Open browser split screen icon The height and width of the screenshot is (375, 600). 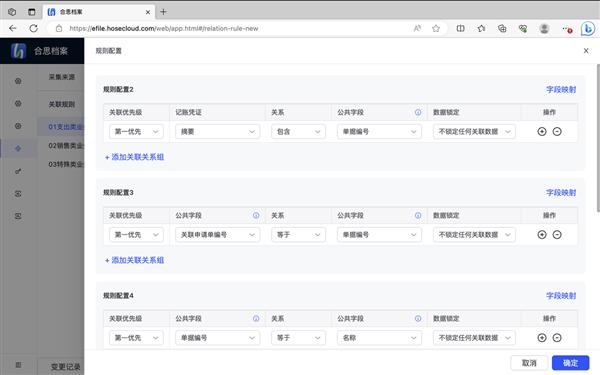pyautogui.click(x=461, y=28)
